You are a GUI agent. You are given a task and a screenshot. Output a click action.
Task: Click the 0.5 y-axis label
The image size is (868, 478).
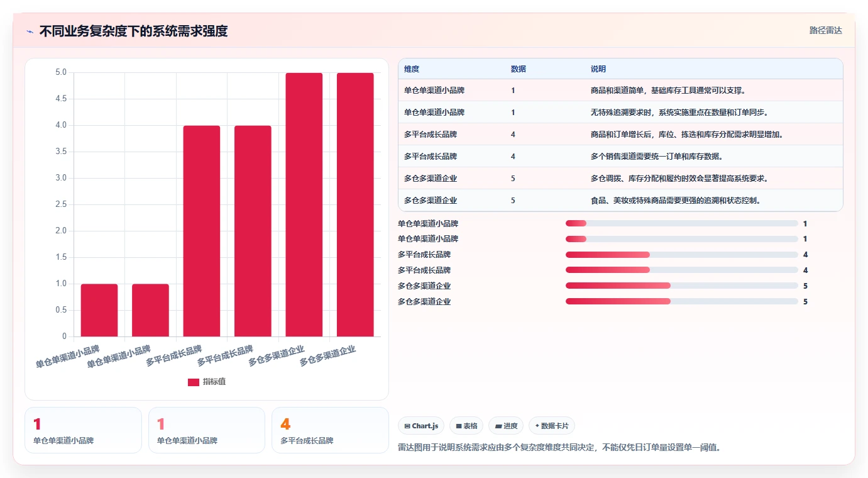61,310
